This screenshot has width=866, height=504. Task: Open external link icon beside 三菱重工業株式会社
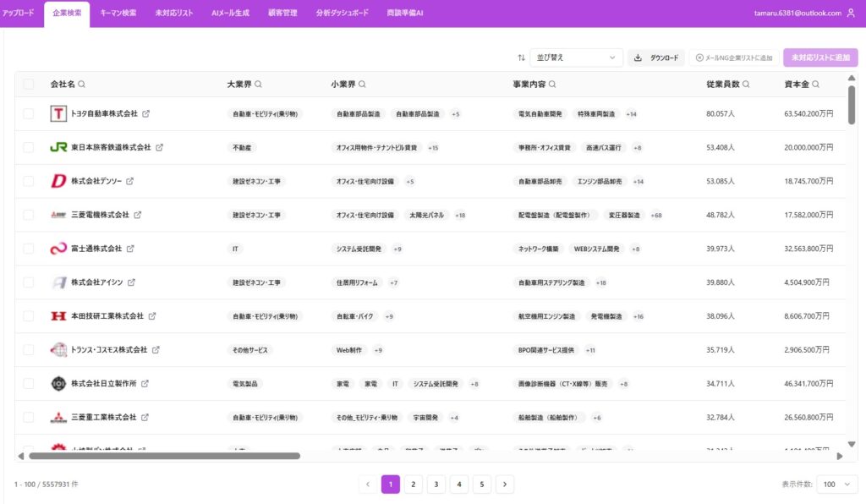[145, 417]
